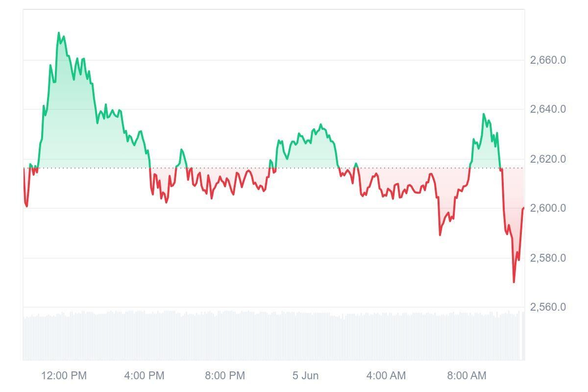Click the 8:00 PM time axis label
The image size is (588, 392).
[225, 376]
